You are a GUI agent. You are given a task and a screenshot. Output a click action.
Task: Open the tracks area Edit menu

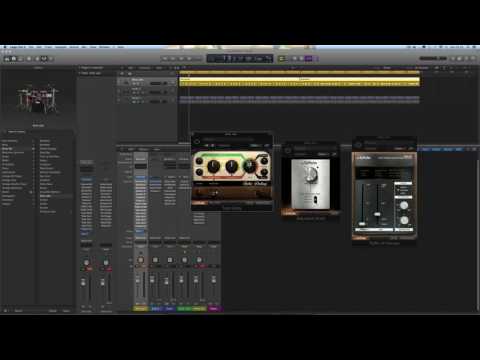(130, 68)
